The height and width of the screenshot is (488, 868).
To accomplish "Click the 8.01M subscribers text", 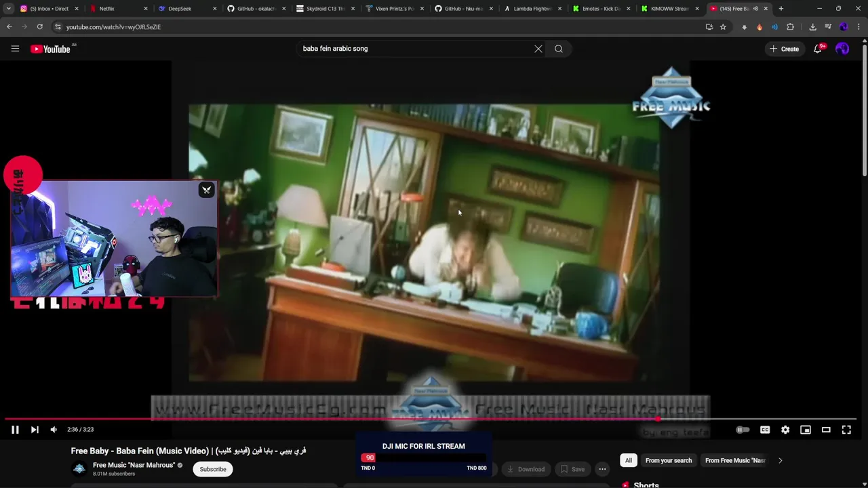I will (114, 474).
